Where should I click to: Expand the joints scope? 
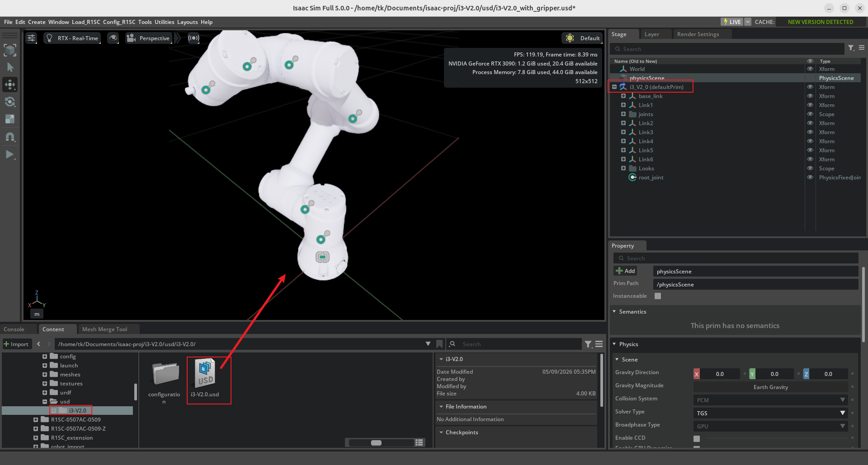click(623, 114)
